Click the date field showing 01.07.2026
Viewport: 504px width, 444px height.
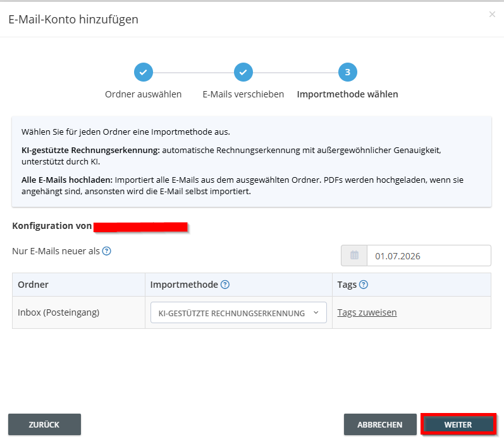click(x=429, y=256)
